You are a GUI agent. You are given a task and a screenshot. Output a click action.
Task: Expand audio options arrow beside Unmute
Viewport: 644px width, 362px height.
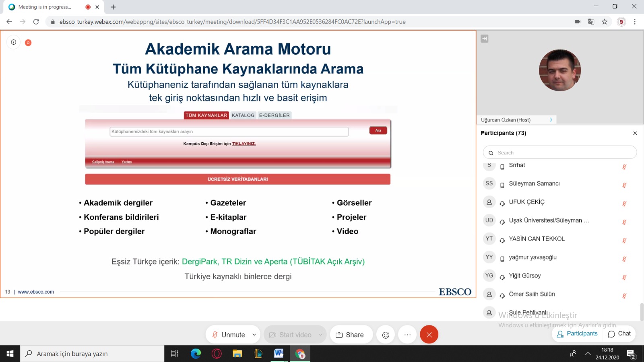click(254, 335)
